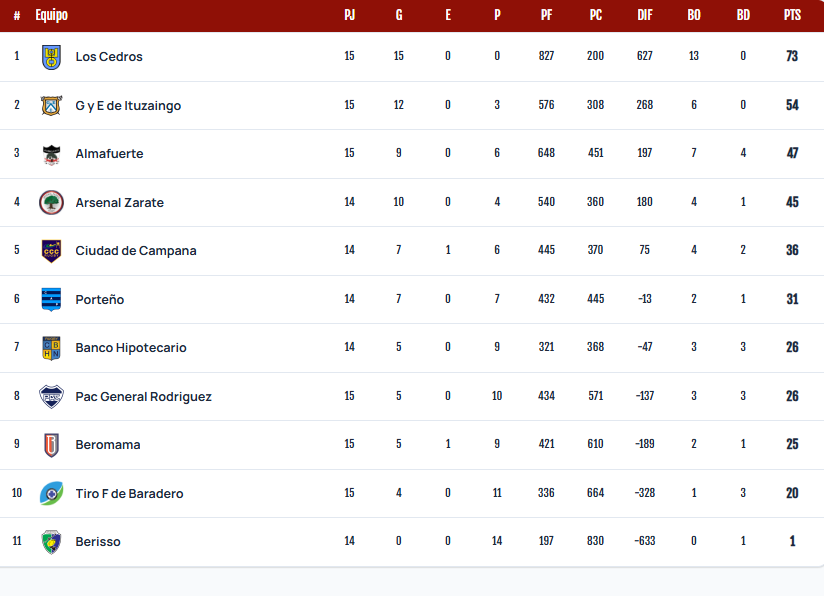The width and height of the screenshot is (824, 596).
Task: Open the Almafuerte team link
Action: [109, 154]
